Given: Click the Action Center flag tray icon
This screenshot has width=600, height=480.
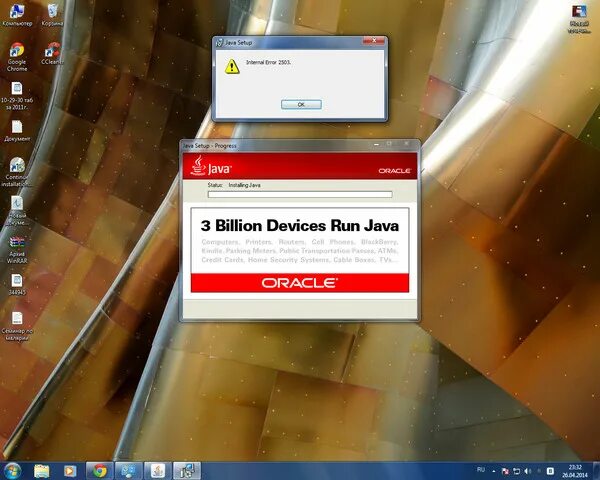Looking at the screenshot, I should coord(505,471).
